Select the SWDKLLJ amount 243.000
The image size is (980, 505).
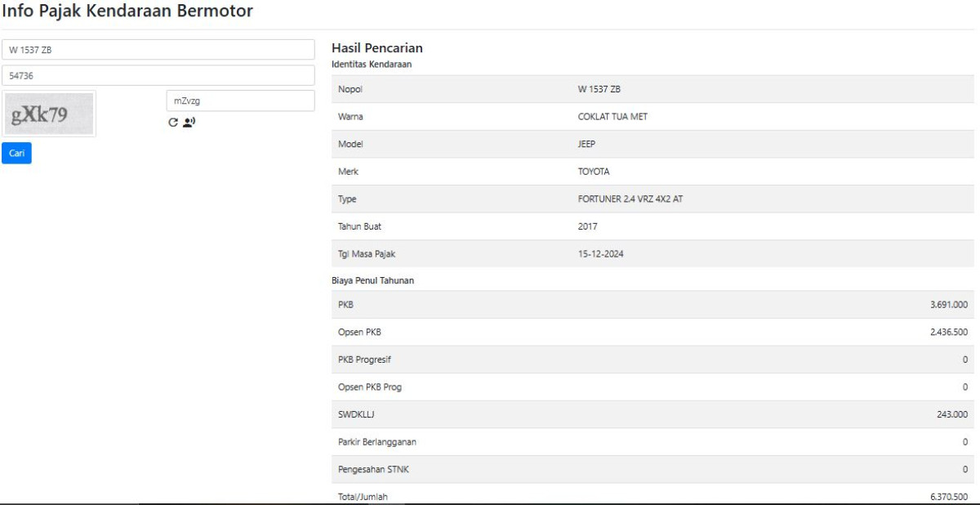[x=951, y=414]
